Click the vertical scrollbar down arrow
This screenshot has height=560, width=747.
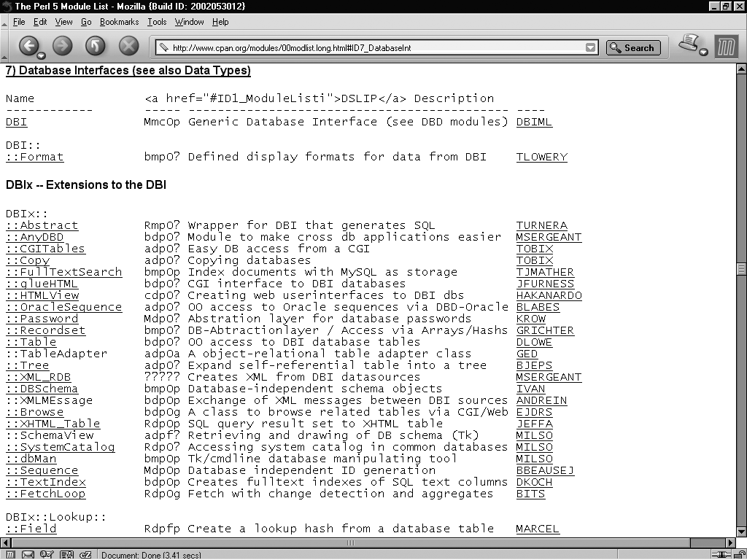pos(741,532)
